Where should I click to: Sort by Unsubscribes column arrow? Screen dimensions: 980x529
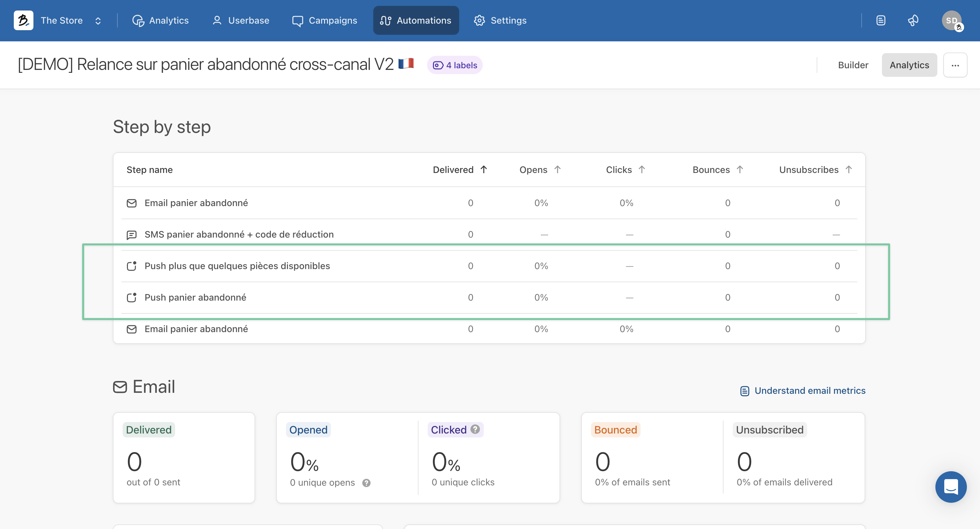click(848, 169)
